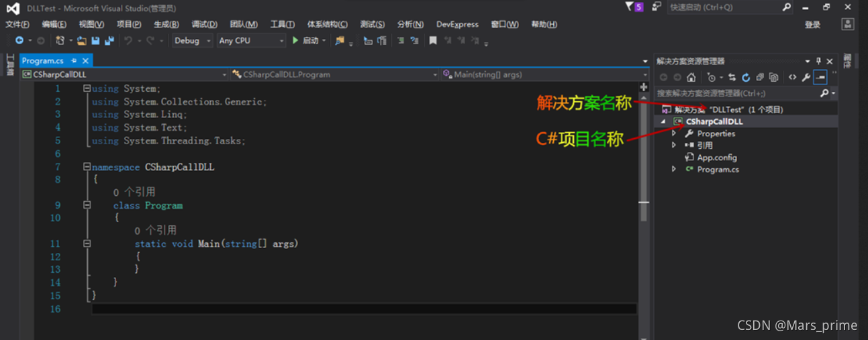Image resolution: width=868 pixels, height=340 pixels.
Task: Expand the Properties tree node
Action: pyautogui.click(x=674, y=133)
